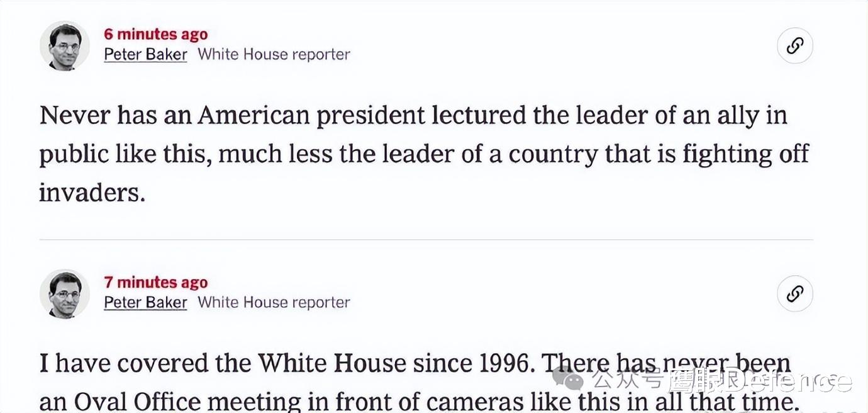Click Peter Baker's avatar on the 7 minutes ago post
Viewport: 868px width, 413px height.
coord(65,294)
